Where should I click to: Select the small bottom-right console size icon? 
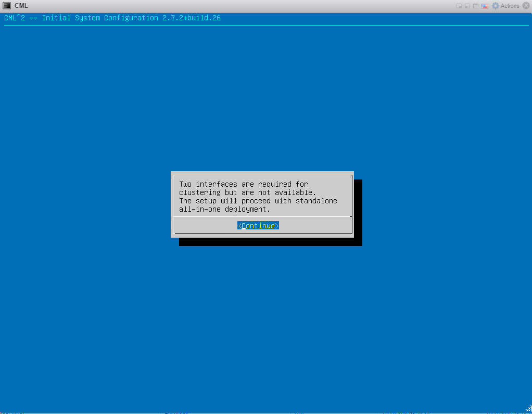pyautogui.click(x=459, y=6)
